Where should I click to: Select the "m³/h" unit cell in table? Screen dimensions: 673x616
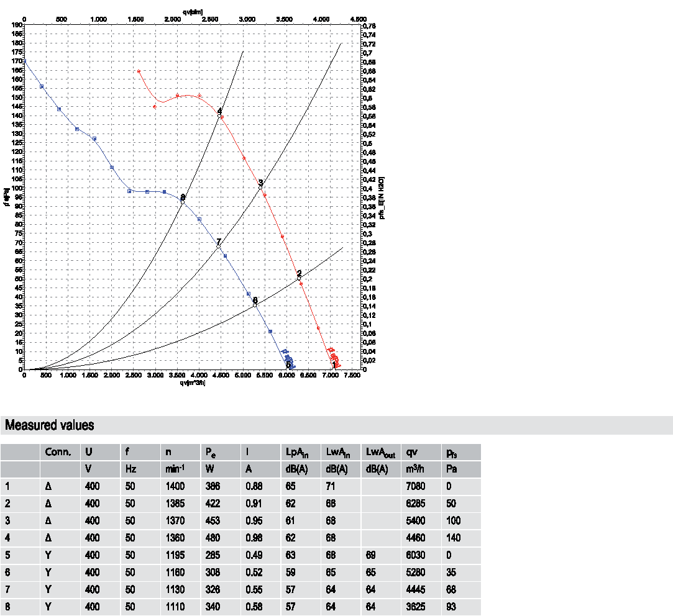(415, 469)
